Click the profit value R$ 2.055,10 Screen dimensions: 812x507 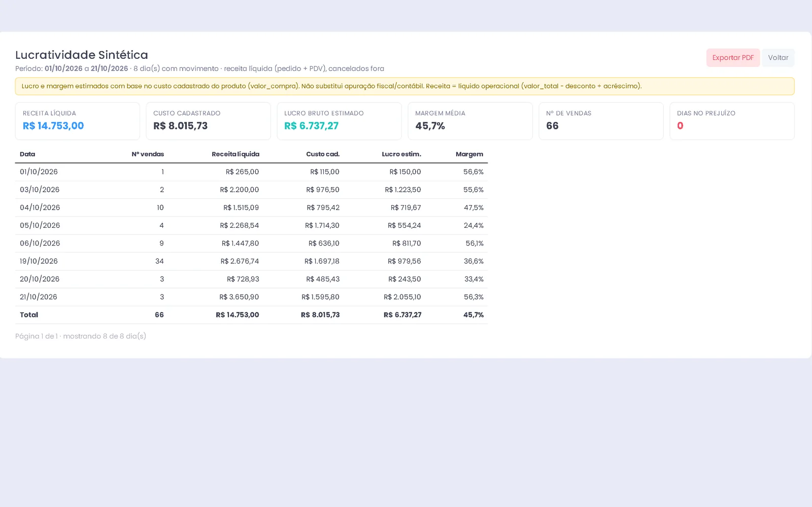(402, 297)
